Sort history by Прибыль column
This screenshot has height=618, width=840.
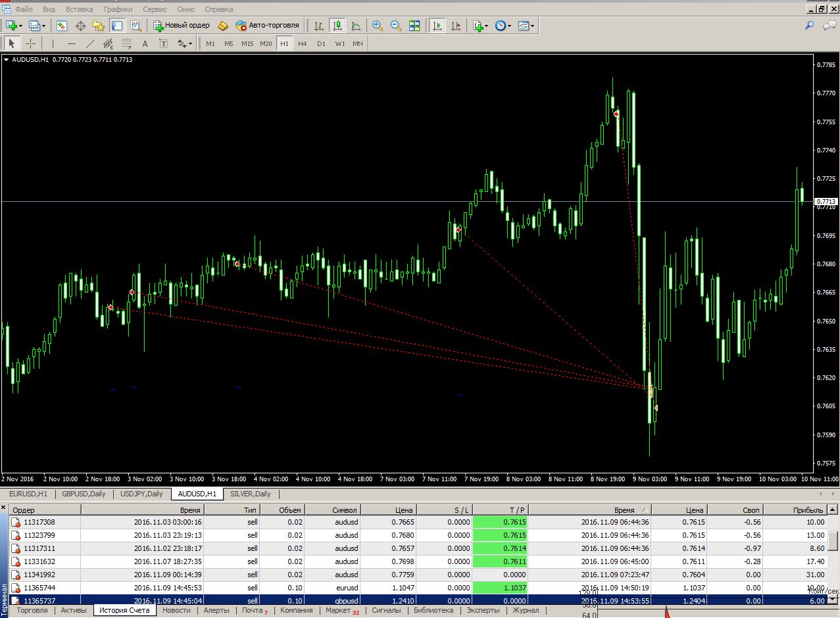[795, 510]
